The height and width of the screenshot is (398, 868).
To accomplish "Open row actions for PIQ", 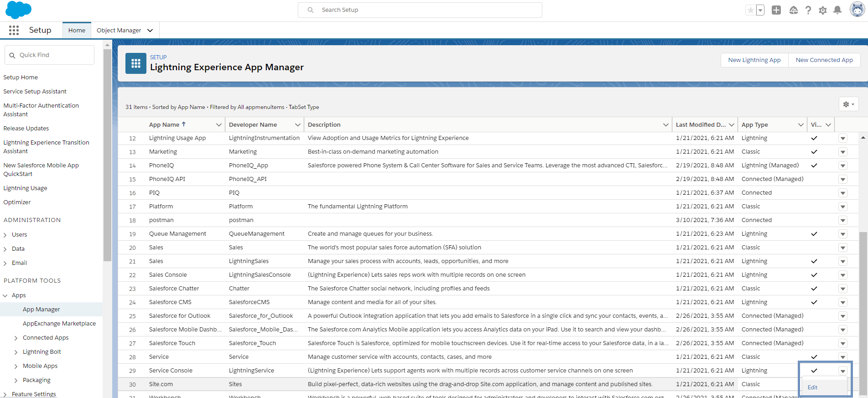I will (x=843, y=193).
